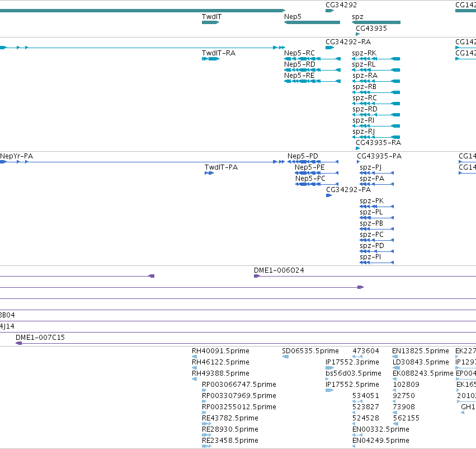Viewport: 476px width, 449px height.
Task: Select the spz-PI protein label
Action: coord(370,257)
